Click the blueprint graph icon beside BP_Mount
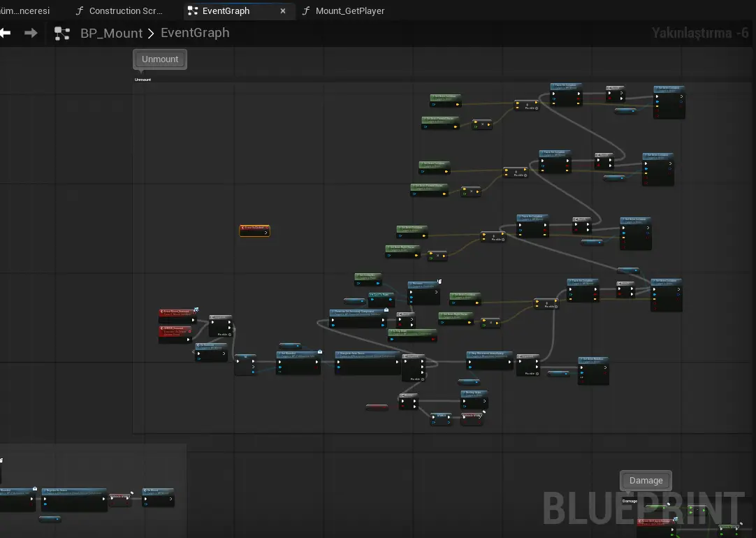 (x=62, y=34)
